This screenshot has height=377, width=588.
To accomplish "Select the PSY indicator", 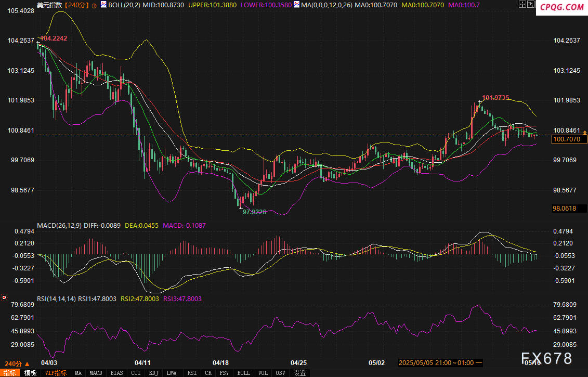I will pos(224,373).
